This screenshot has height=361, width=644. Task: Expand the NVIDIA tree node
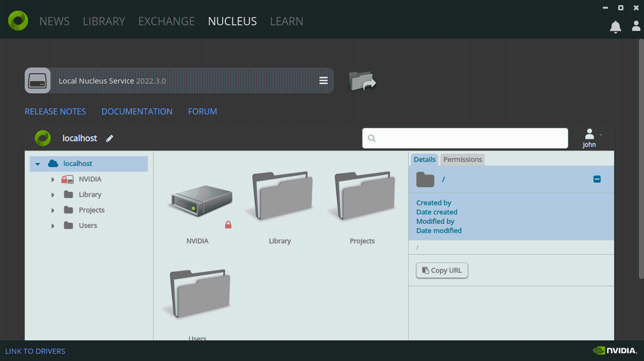click(x=53, y=180)
